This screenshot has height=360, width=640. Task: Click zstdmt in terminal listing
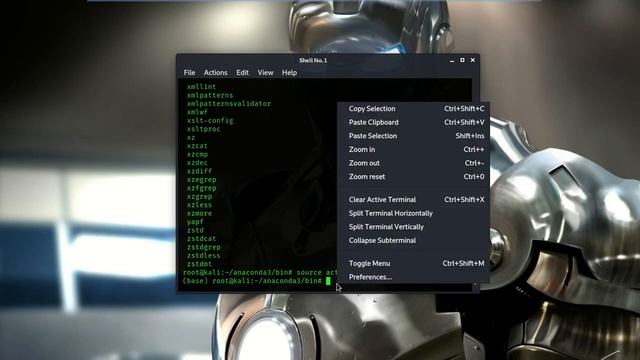[199, 264]
